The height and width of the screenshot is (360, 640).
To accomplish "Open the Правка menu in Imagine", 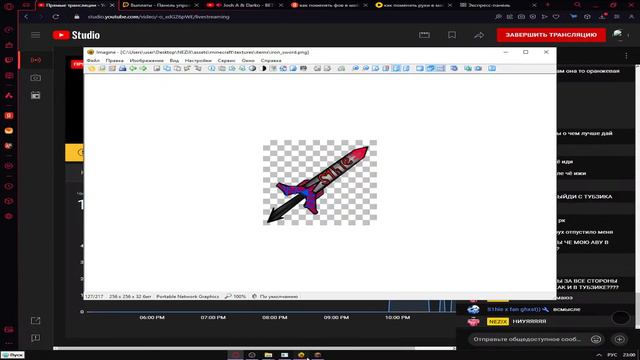I will [x=114, y=60].
